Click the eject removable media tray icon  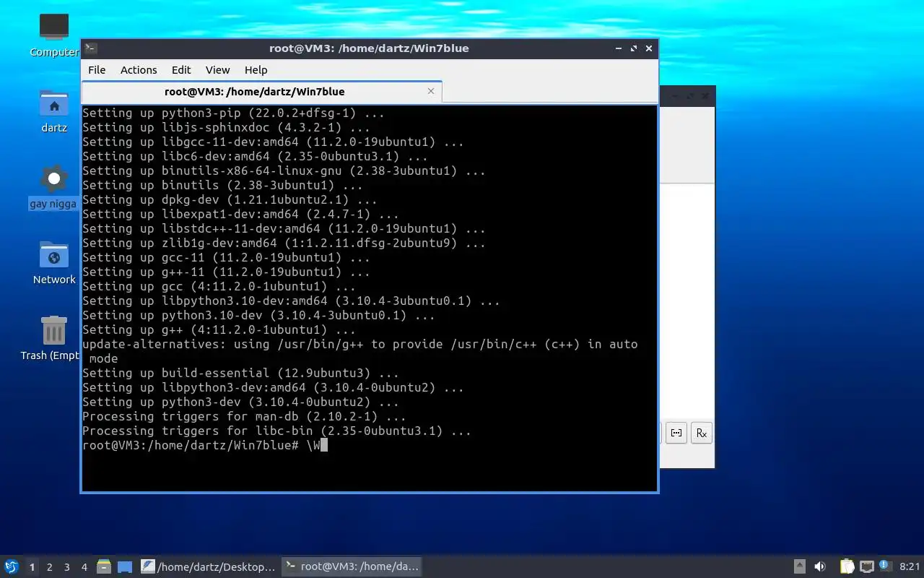(800, 567)
